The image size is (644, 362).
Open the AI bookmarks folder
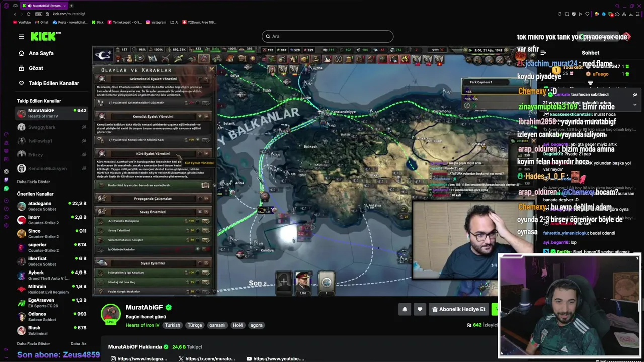(x=174, y=22)
